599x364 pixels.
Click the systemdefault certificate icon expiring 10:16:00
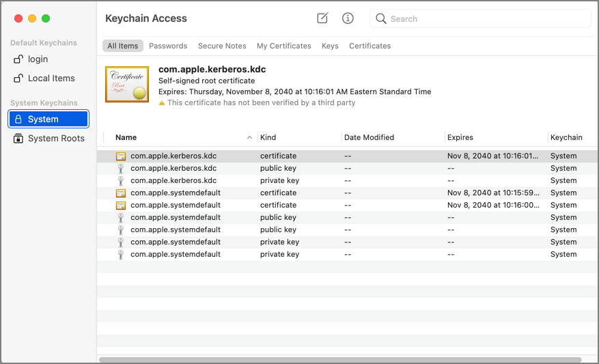121,205
